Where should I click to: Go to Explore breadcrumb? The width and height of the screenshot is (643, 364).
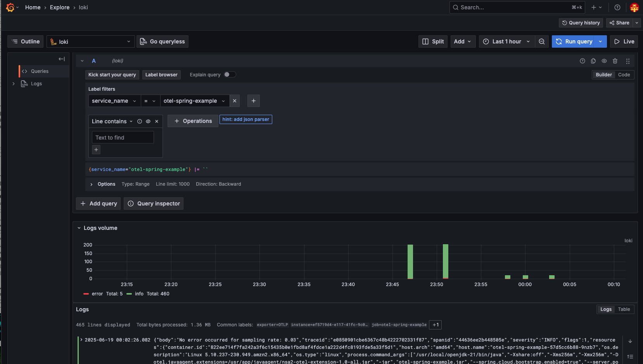click(60, 7)
